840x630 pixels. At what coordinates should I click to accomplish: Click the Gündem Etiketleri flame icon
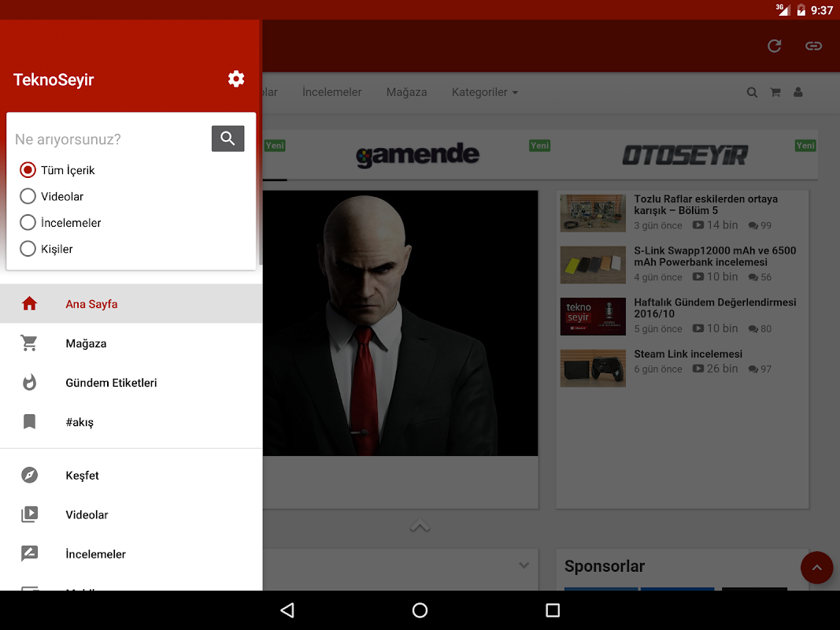29,383
